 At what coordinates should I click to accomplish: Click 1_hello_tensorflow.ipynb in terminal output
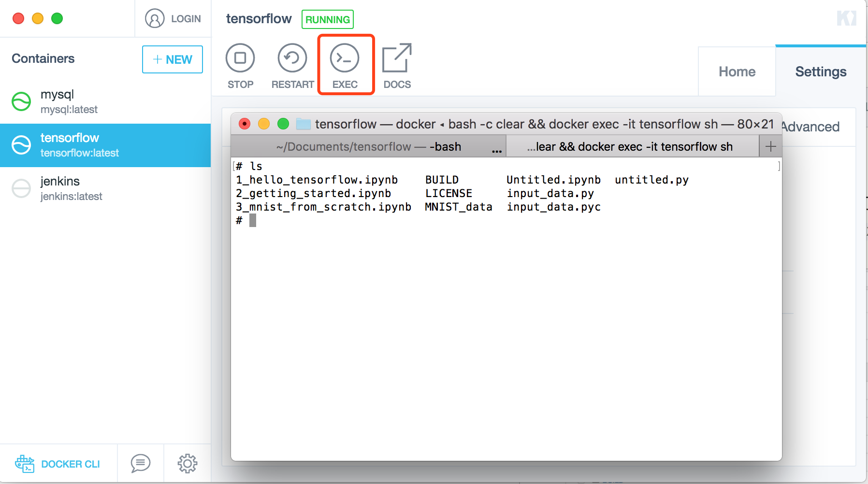[317, 180]
